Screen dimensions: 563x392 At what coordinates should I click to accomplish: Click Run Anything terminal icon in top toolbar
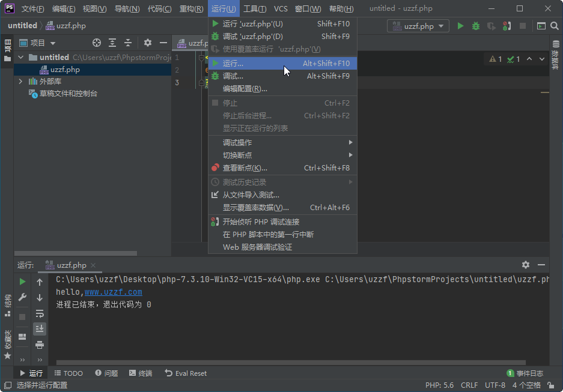(x=541, y=26)
